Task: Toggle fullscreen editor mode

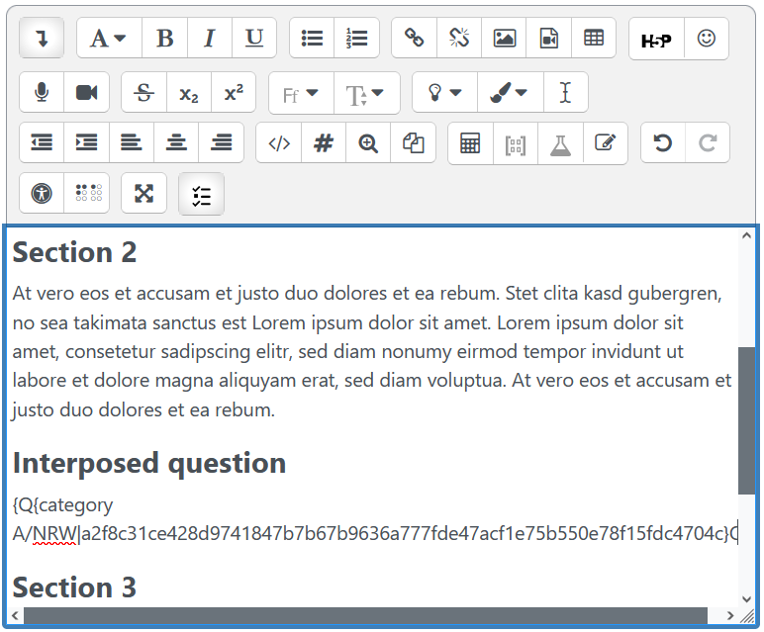Action: (x=144, y=194)
